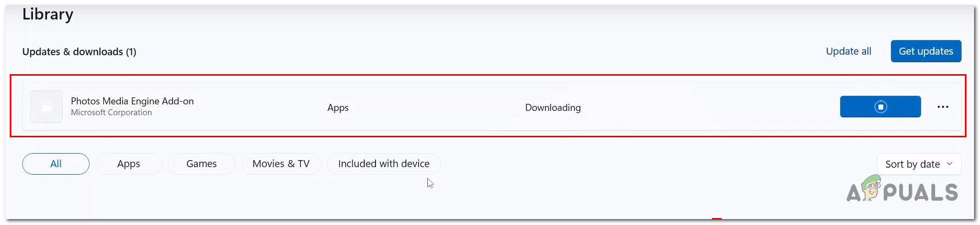The height and width of the screenshot is (225, 980).
Task: Click the Downloading status text
Action: pos(553,108)
